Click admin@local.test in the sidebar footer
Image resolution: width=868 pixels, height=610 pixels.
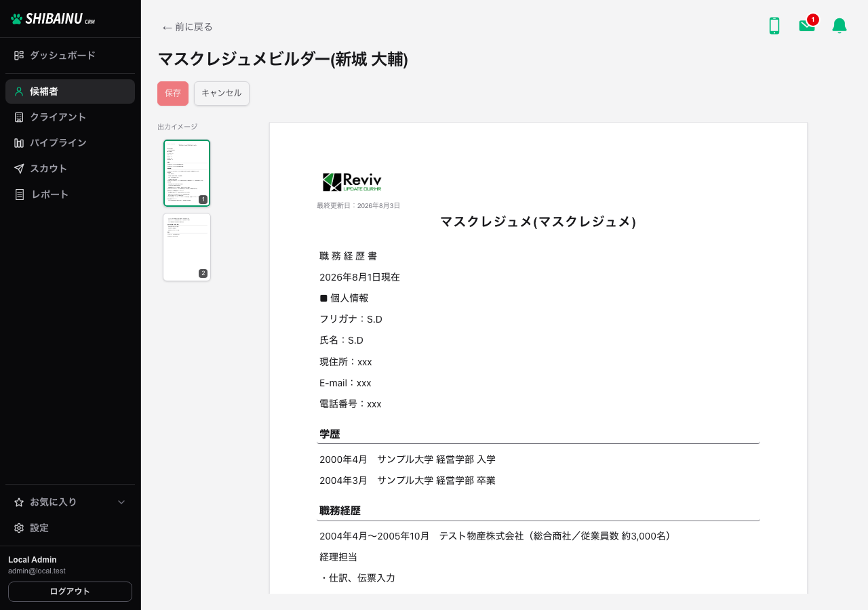[x=37, y=571]
